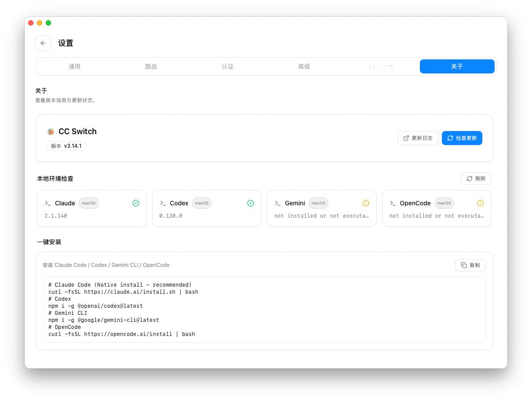Screen dimensions: 532x401
Task: Click the npm @openai/codex@latest command line
Action: point(95,306)
